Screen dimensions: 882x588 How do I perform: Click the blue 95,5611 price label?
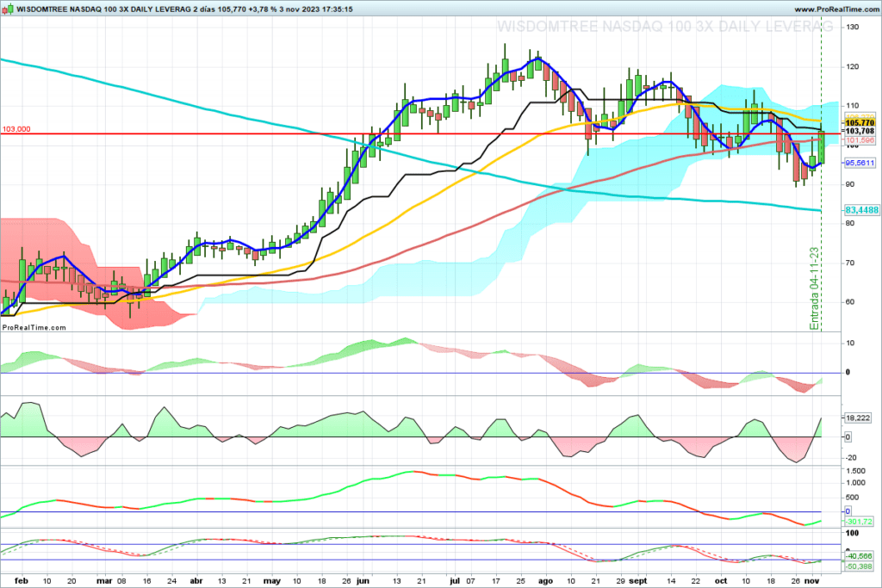pyautogui.click(x=860, y=163)
